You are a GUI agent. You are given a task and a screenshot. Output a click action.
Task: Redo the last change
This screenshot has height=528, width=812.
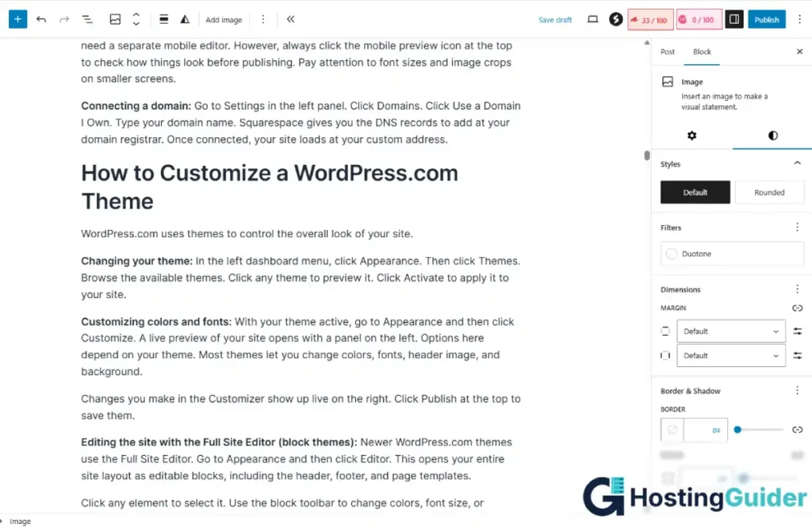coord(64,19)
